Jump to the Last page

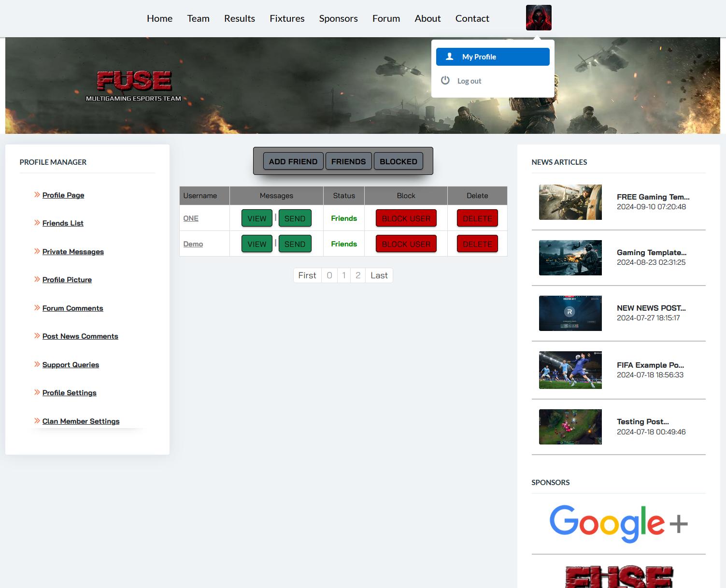(x=379, y=275)
